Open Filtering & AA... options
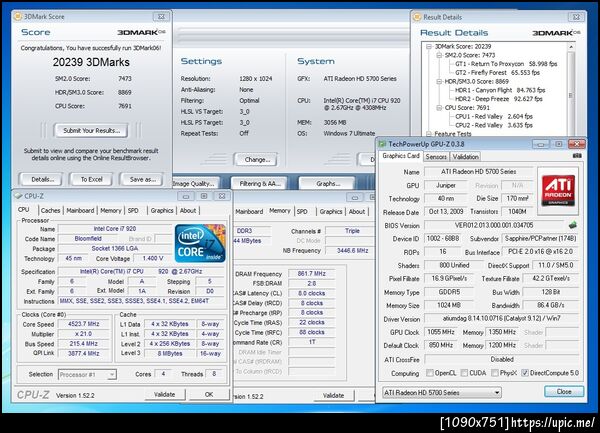 point(260,184)
